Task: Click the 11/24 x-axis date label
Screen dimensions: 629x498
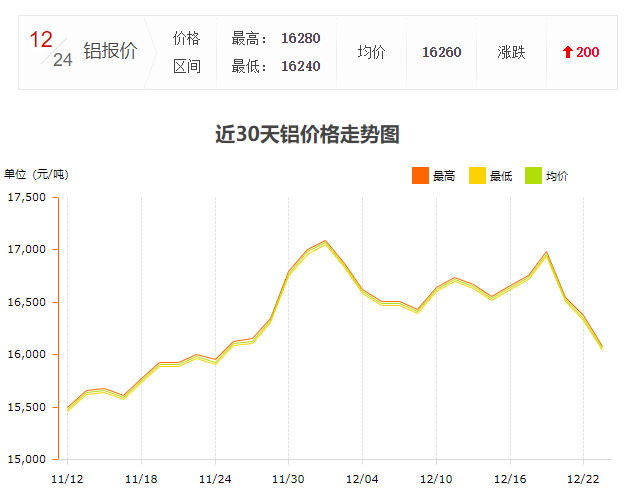Action: coord(215,479)
